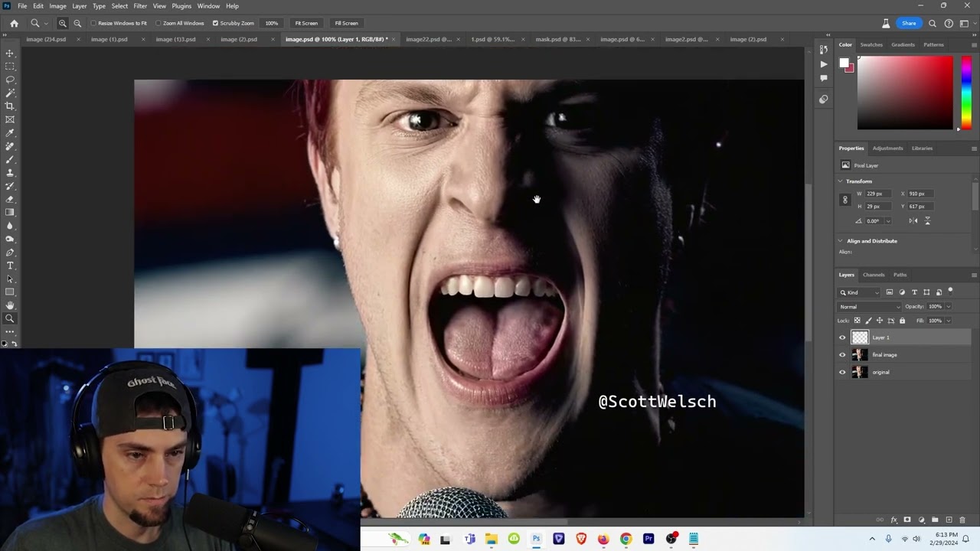Select the Hand tool
Viewport: 980px width, 551px height.
pos(10,305)
